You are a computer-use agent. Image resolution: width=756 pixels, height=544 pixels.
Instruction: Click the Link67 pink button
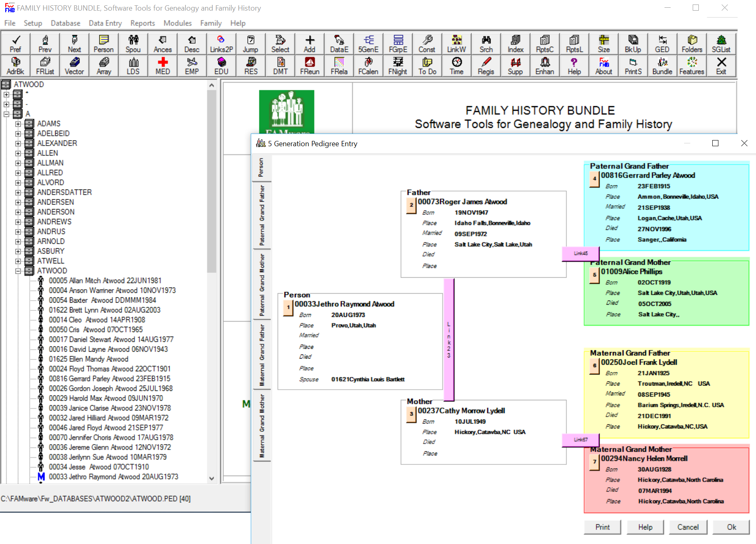point(581,440)
